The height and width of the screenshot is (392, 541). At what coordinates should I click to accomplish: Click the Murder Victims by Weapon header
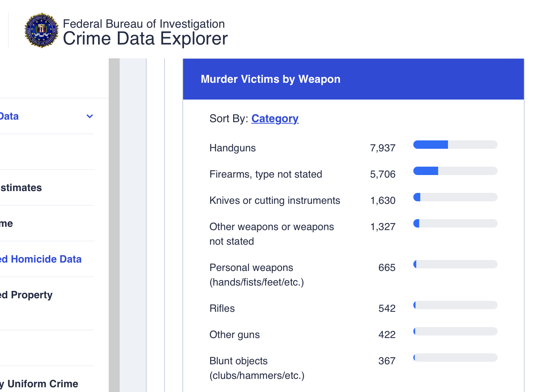pos(270,79)
